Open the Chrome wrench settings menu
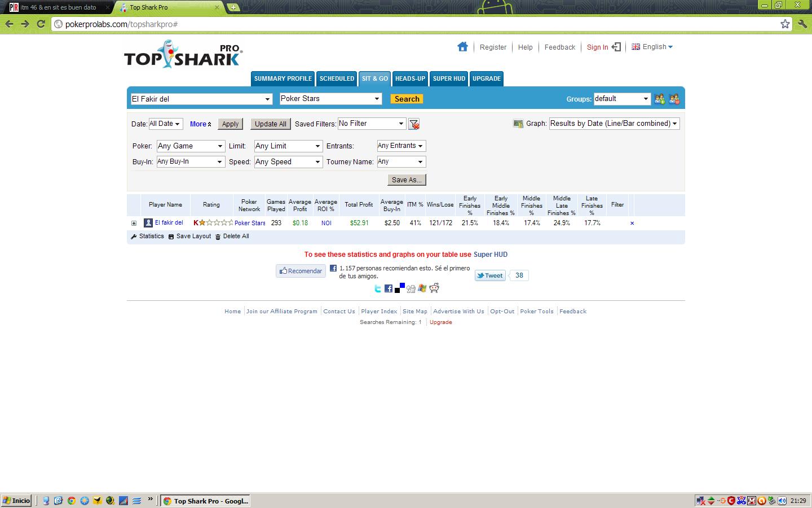 (x=802, y=24)
